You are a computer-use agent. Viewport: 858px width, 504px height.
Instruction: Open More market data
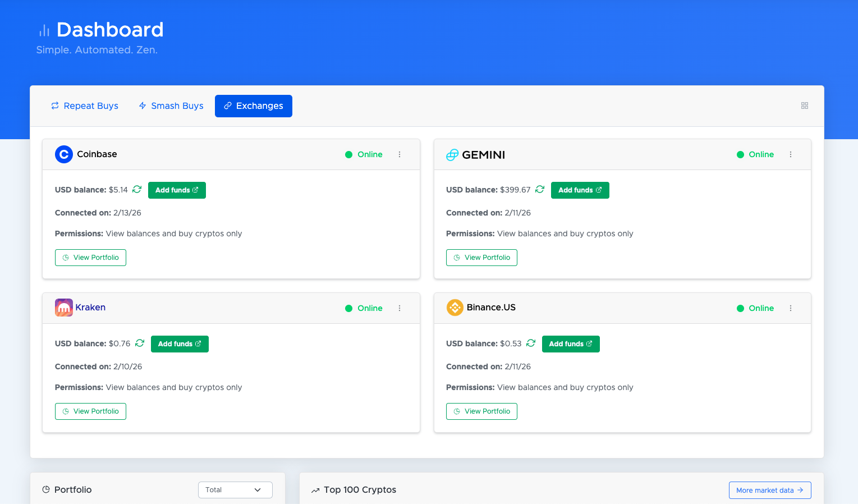tap(769, 490)
